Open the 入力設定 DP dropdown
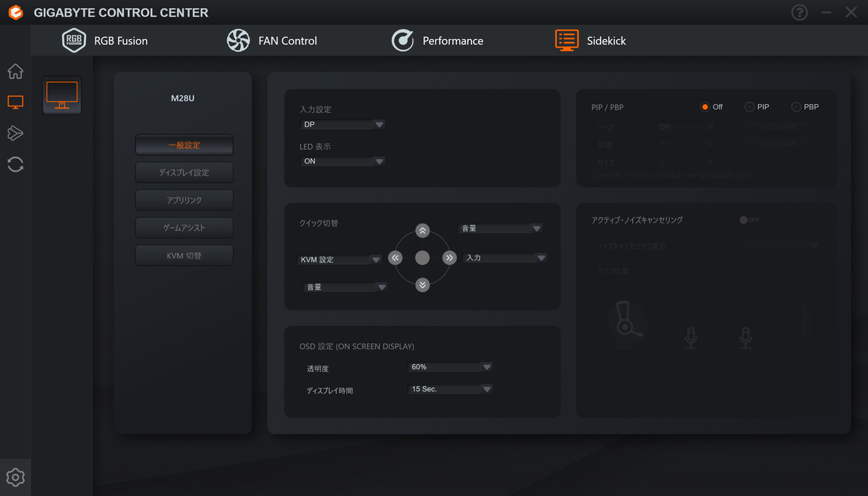Image resolution: width=868 pixels, height=496 pixels. tap(343, 124)
